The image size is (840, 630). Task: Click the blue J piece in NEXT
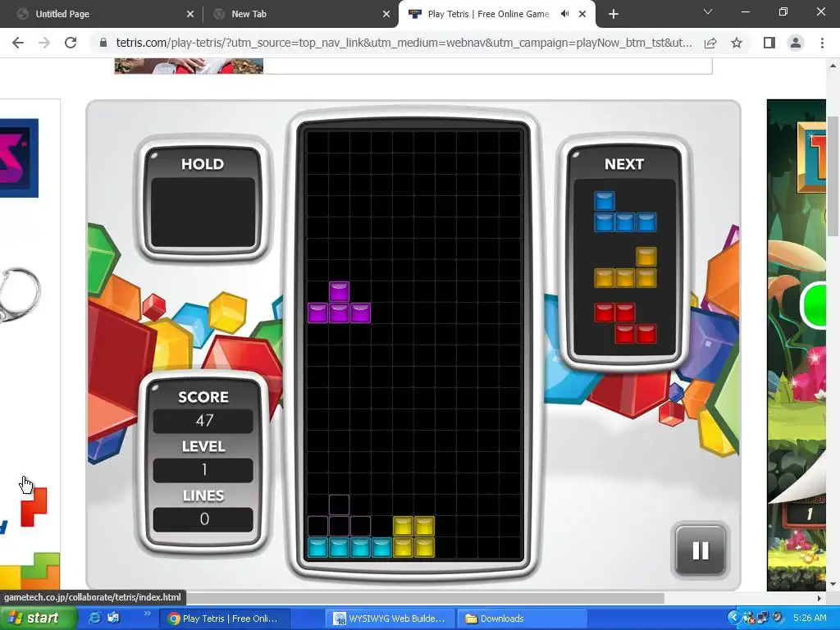[625, 212]
